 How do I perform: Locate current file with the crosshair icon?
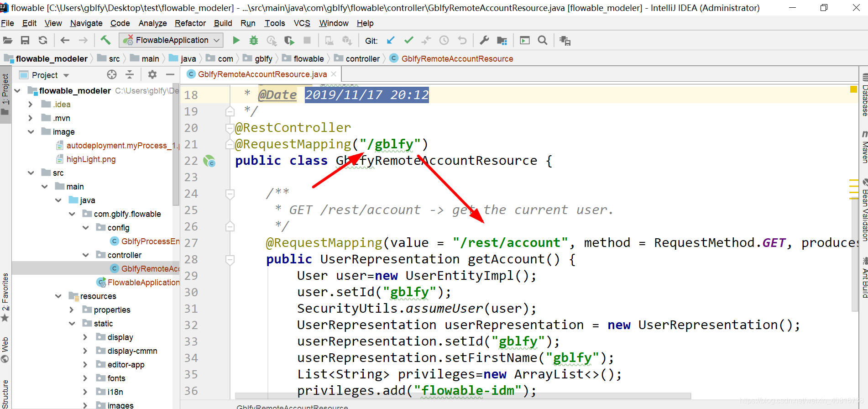point(112,74)
